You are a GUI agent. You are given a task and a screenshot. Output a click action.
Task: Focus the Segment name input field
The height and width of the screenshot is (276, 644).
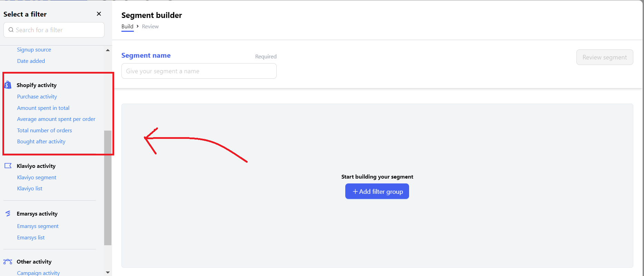point(199,71)
